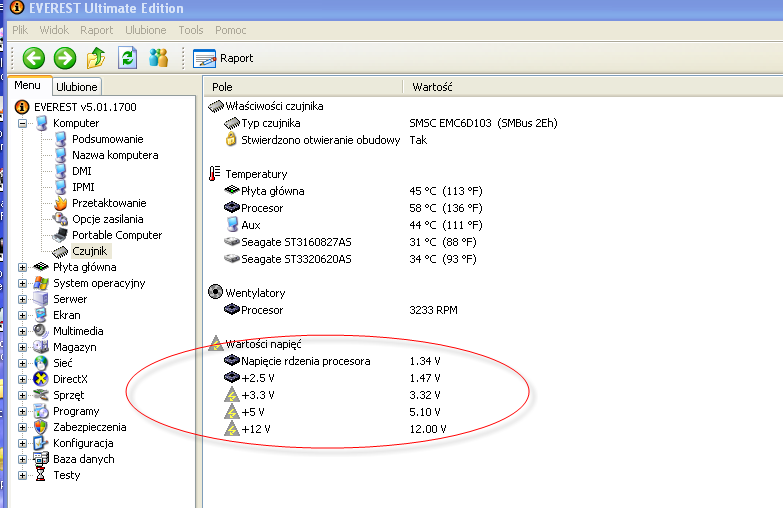This screenshot has width=783, height=508.
Task: Select Przetaktowanie in the tree
Action: click(x=109, y=203)
